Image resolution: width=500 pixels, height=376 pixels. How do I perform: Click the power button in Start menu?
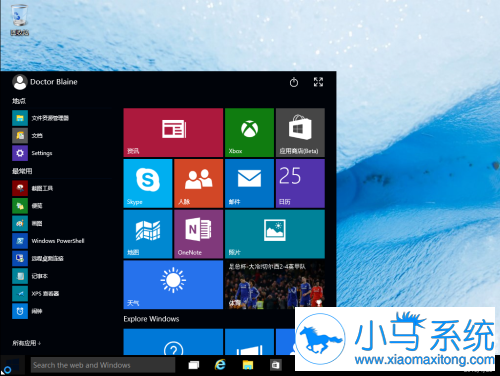pyautogui.click(x=294, y=82)
